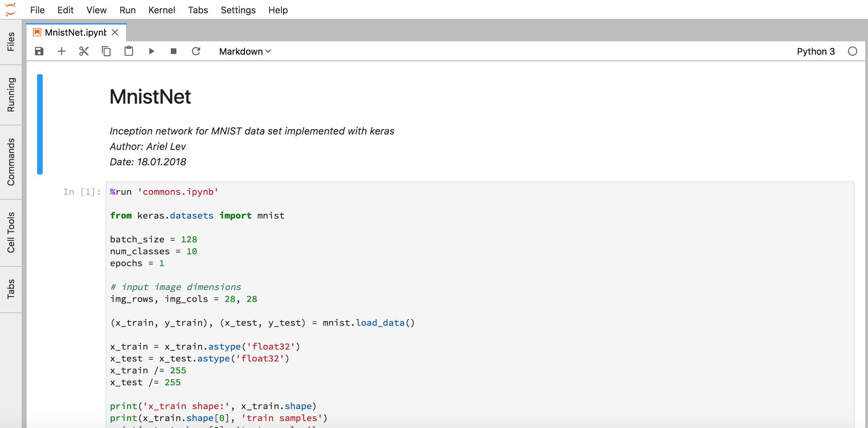The width and height of the screenshot is (868, 428).
Task: Click the save notebook icon
Action: pos(39,51)
